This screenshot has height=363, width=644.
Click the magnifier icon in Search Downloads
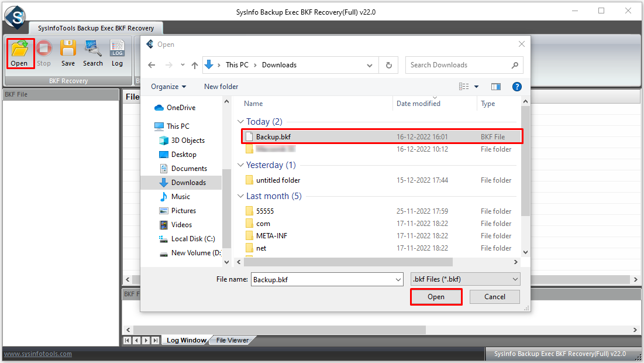point(515,65)
